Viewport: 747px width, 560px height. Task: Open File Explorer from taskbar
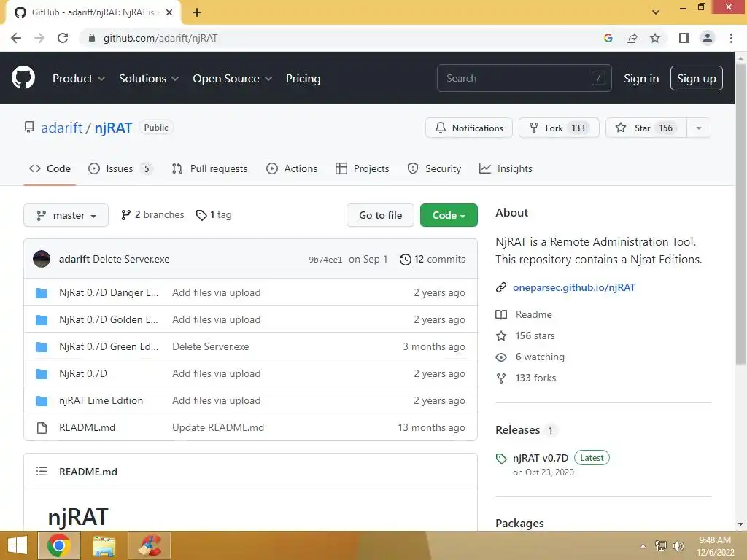point(104,545)
